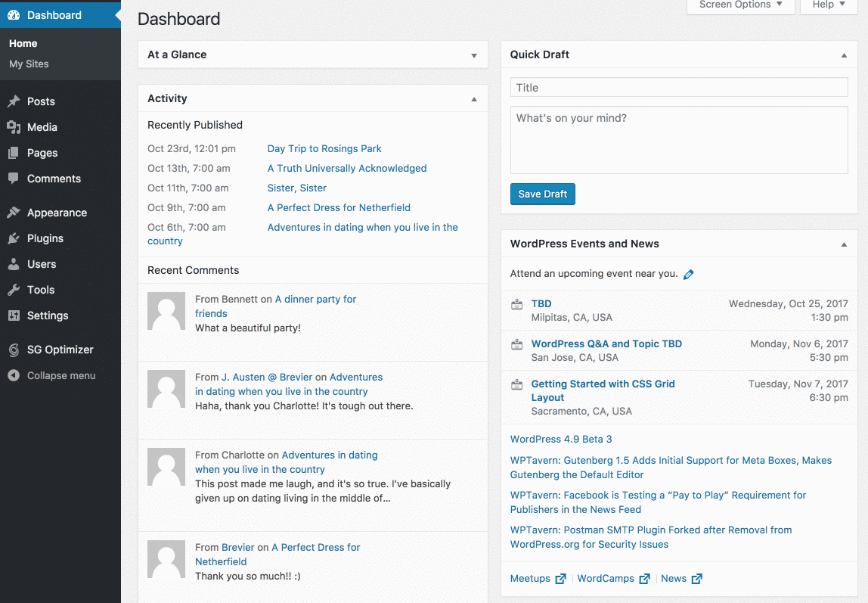Open A Truth Universally Acknowledged post

347,168
